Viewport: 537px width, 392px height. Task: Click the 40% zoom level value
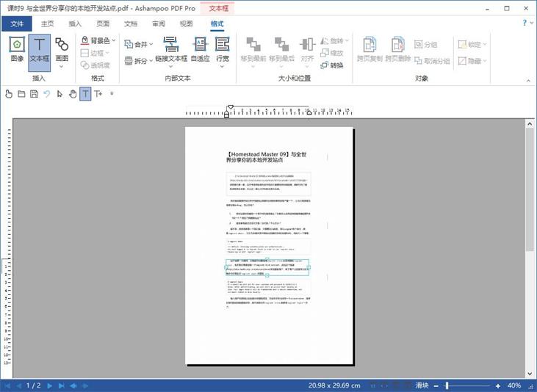[514, 385]
